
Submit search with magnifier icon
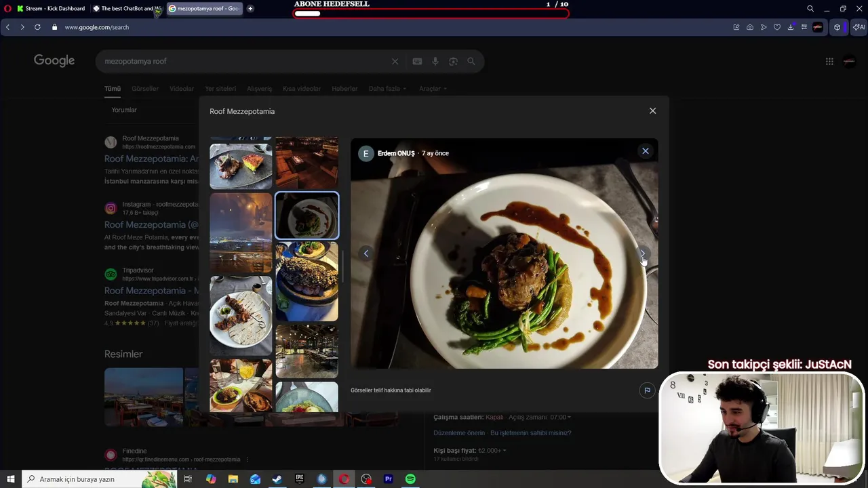(471, 61)
